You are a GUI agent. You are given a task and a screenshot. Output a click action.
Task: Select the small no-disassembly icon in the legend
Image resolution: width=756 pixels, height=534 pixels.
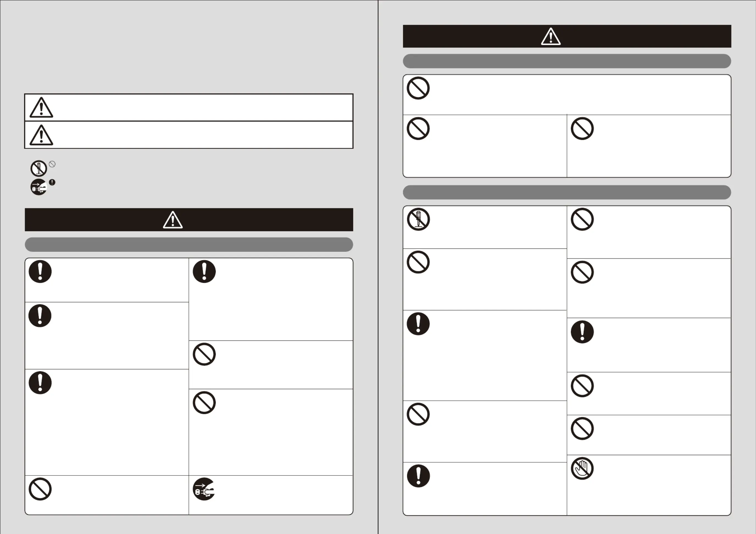tap(39, 168)
